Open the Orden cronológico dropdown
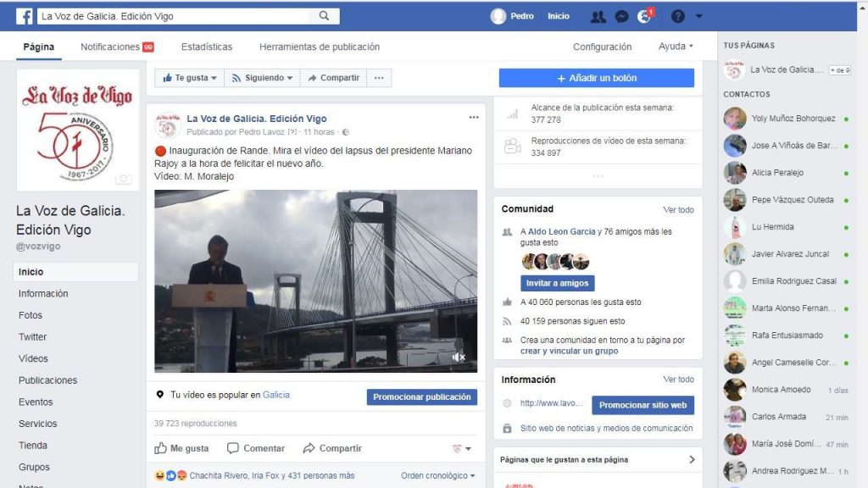 (x=437, y=476)
